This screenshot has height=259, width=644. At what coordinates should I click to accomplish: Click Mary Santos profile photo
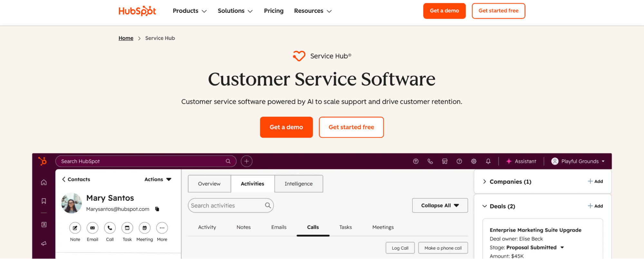point(72,203)
